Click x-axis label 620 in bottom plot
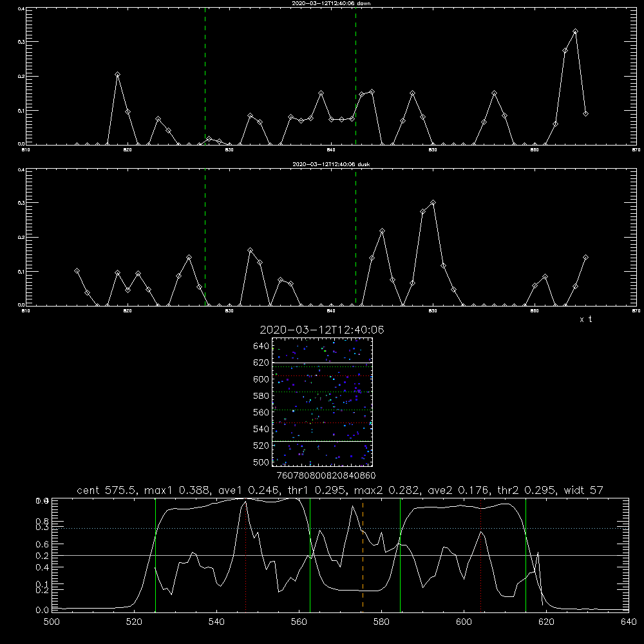Image resolution: width=644 pixels, height=644 pixels. point(546,622)
